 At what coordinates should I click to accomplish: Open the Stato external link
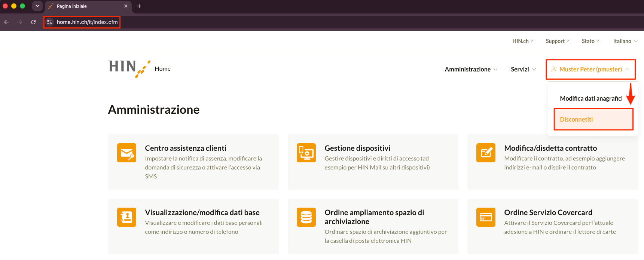point(590,41)
